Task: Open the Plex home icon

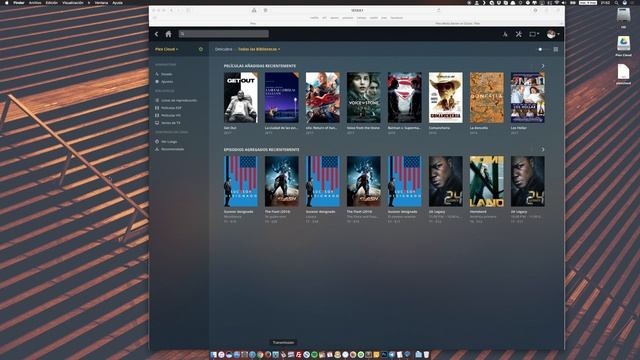Action: click(168, 34)
